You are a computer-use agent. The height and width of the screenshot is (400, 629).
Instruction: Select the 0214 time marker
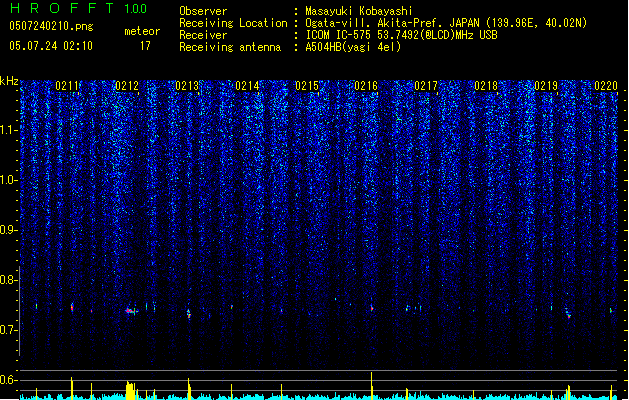[247, 86]
